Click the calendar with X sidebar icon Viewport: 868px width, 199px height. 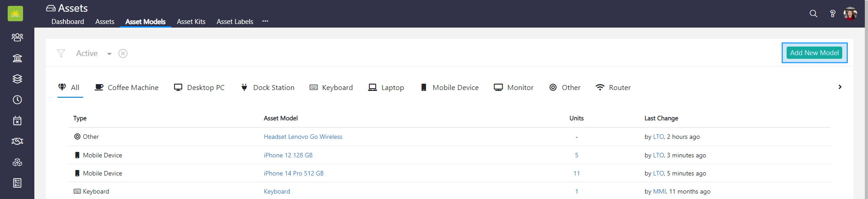pos(17,121)
